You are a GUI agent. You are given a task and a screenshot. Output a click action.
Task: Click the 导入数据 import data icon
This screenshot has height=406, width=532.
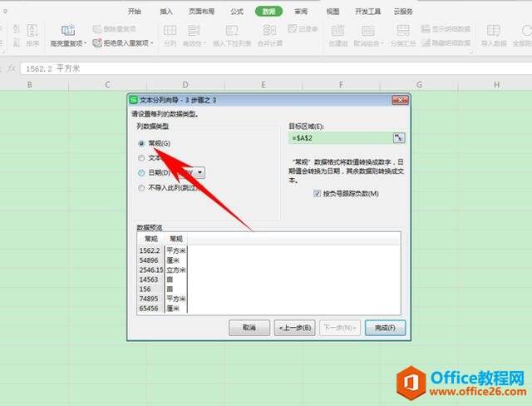[x=493, y=31]
